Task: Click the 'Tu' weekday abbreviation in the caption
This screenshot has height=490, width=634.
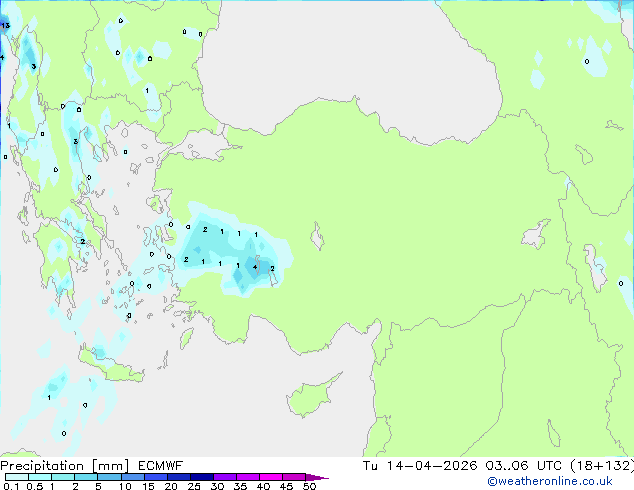Action: 370,466
